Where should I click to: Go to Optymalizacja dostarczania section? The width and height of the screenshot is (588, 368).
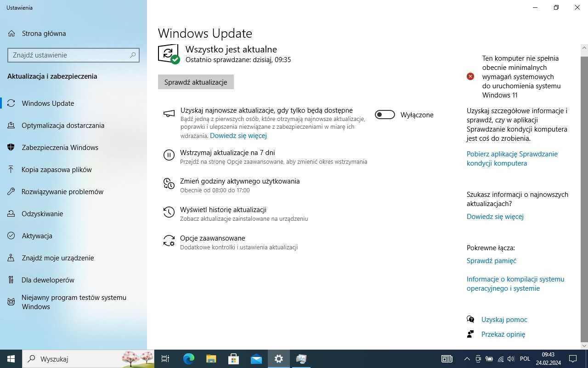73,126
